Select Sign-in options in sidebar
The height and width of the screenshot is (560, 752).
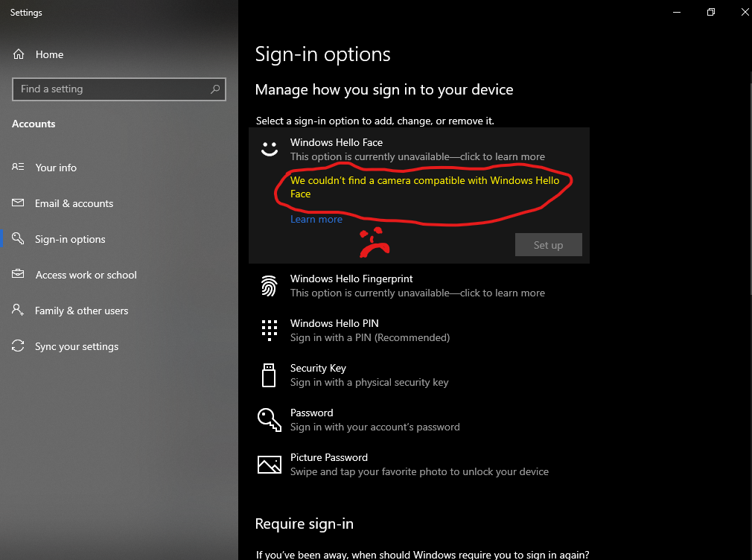(119, 239)
